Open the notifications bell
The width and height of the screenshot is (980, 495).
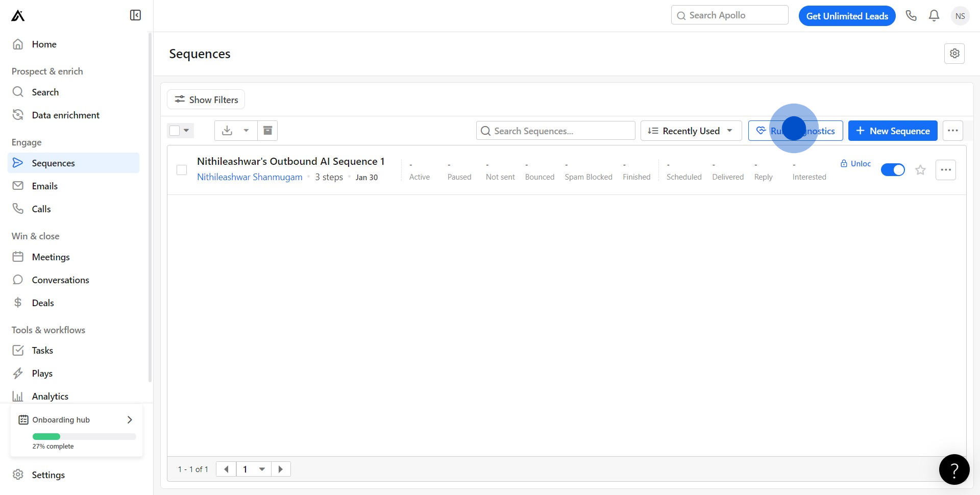[934, 16]
